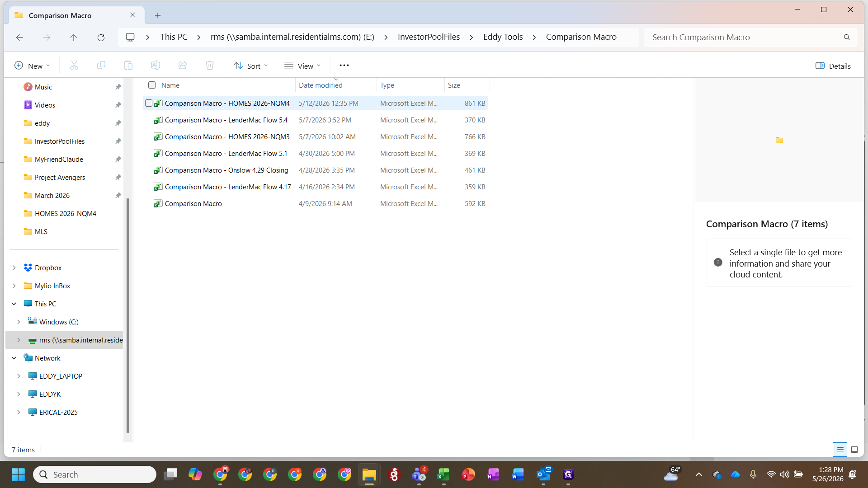Expand the ERICAL-2025 network node

point(19,412)
